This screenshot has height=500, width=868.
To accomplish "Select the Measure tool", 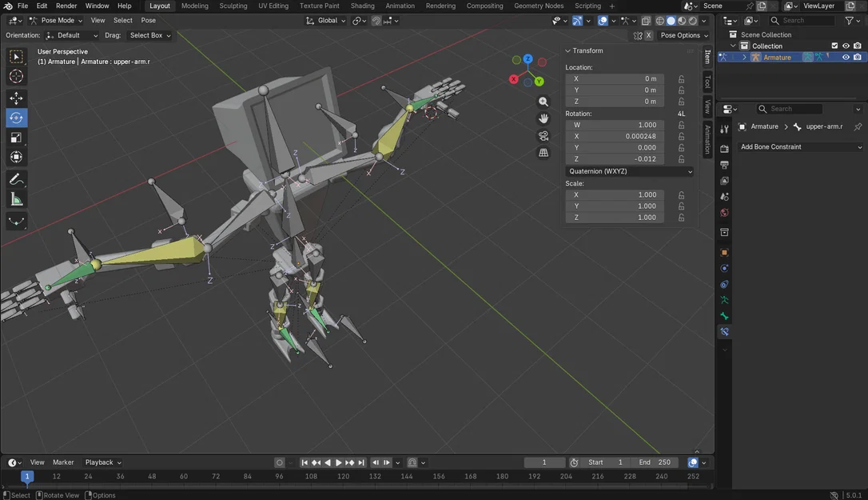I will (16, 199).
